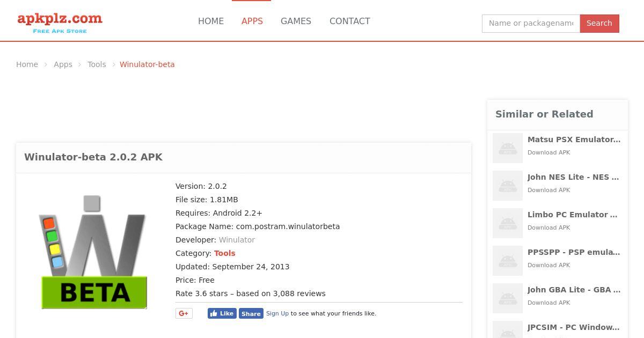Click the Google+ share icon
This screenshot has width=644, height=338.
[184, 313]
